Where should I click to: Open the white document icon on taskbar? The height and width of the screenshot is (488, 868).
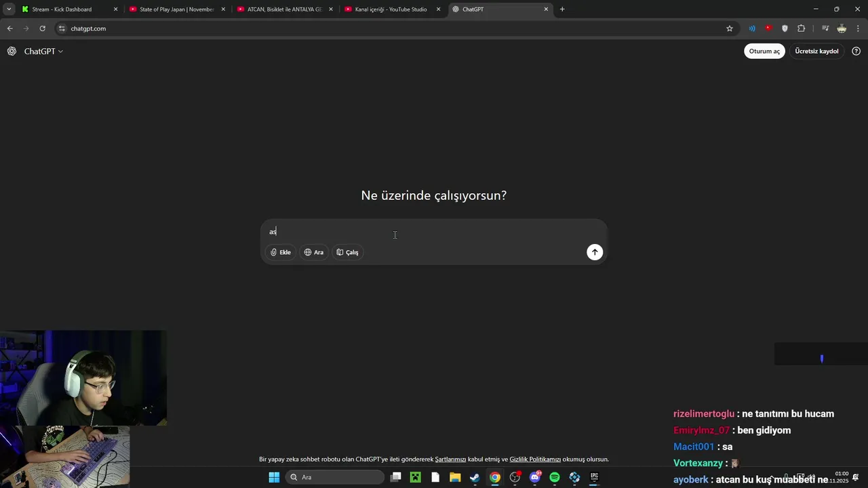(435, 477)
